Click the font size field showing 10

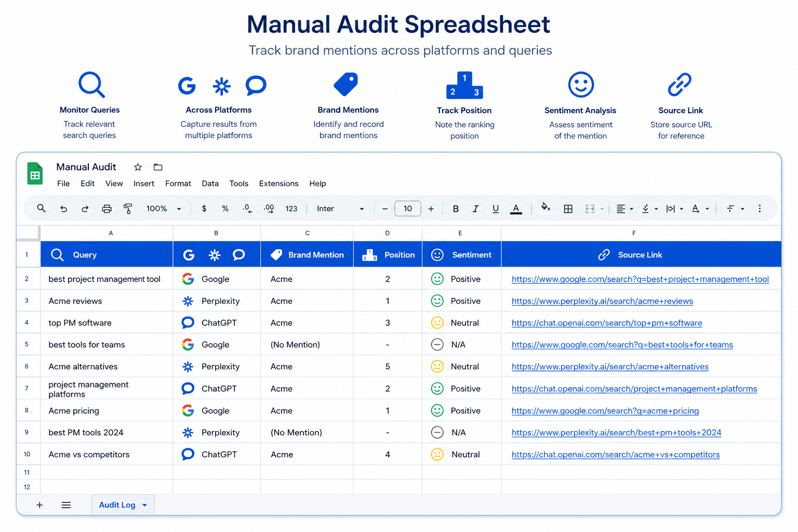408,209
